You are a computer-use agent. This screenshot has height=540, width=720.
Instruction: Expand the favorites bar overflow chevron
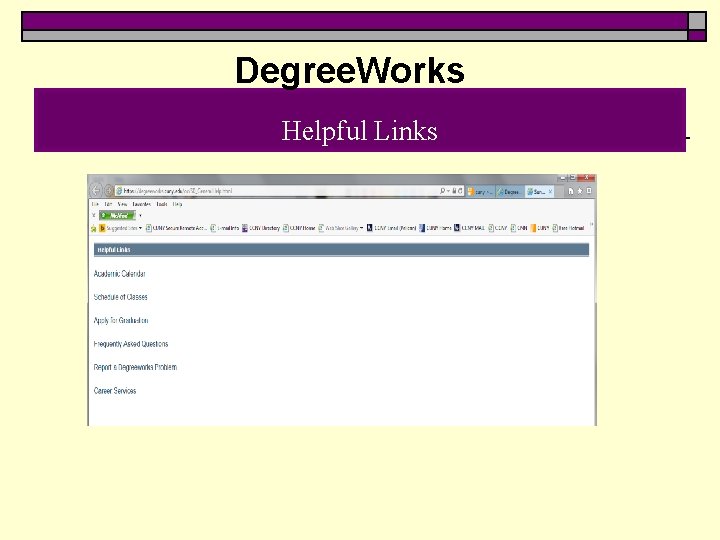pos(591,225)
